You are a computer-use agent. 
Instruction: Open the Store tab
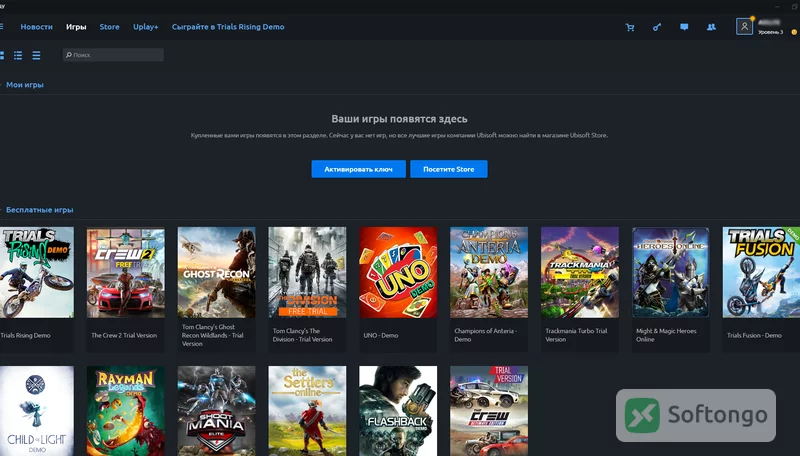(109, 27)
